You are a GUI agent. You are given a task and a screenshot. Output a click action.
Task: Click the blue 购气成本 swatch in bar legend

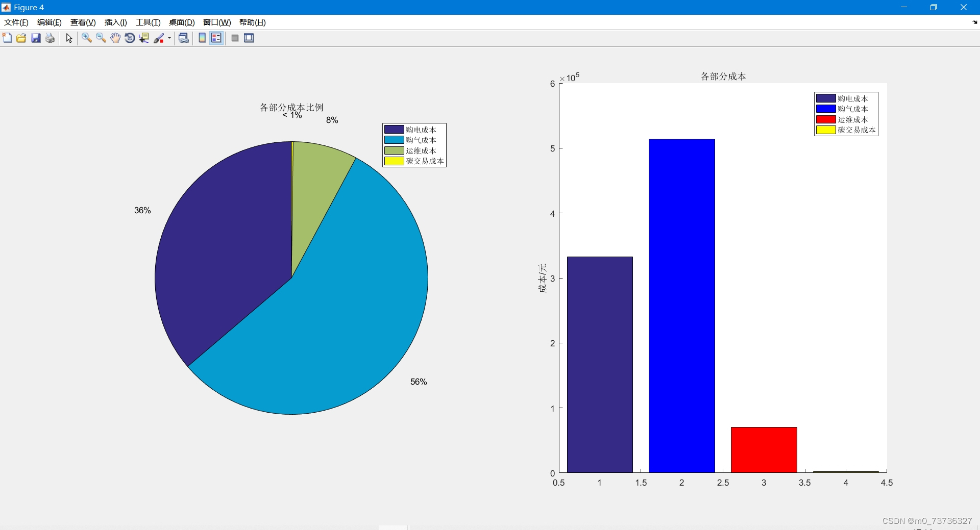tap(826, 109)
